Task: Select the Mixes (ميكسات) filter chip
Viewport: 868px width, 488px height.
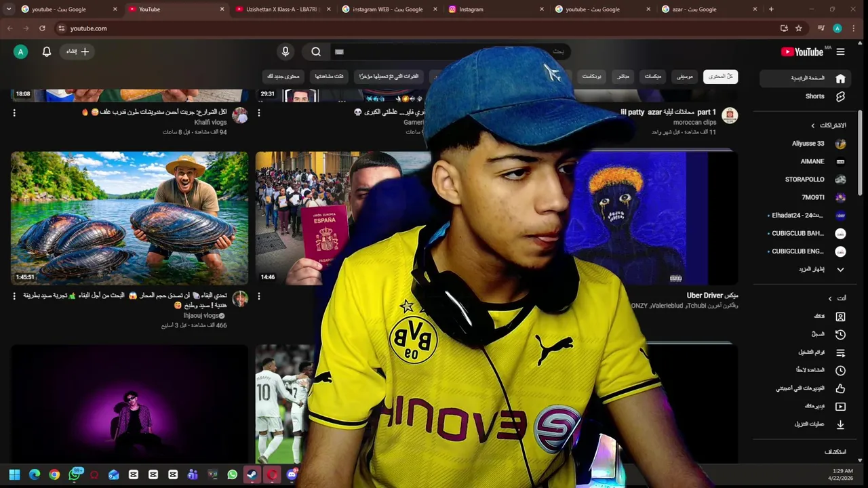Action: coord(652,77)
